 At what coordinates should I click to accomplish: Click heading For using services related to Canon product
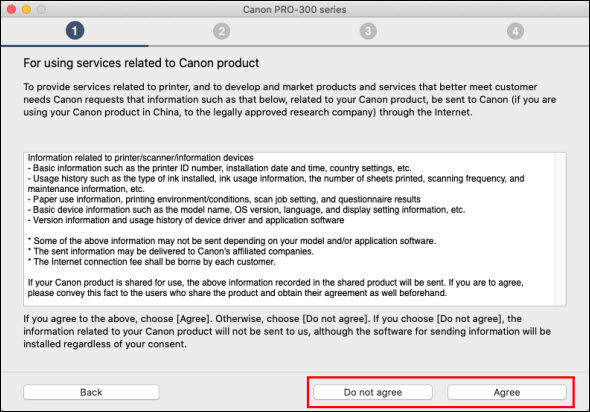141,63
